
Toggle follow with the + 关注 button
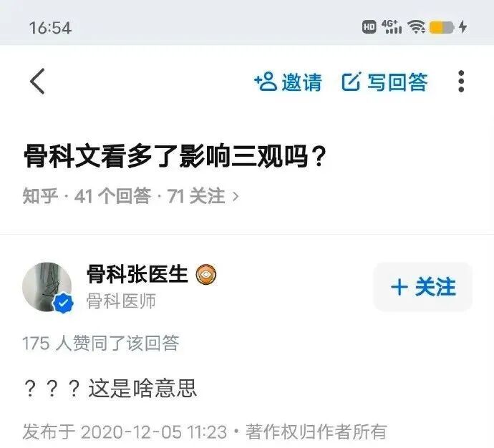[423, 287]
